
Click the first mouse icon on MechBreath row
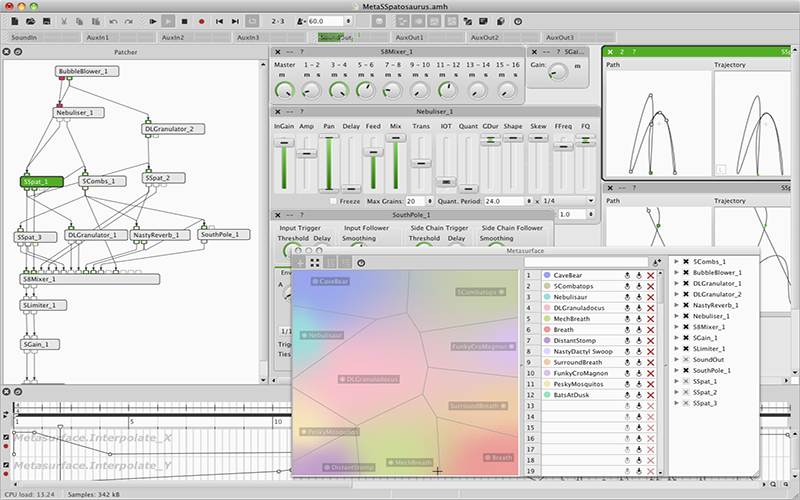(x=628, y=319)
